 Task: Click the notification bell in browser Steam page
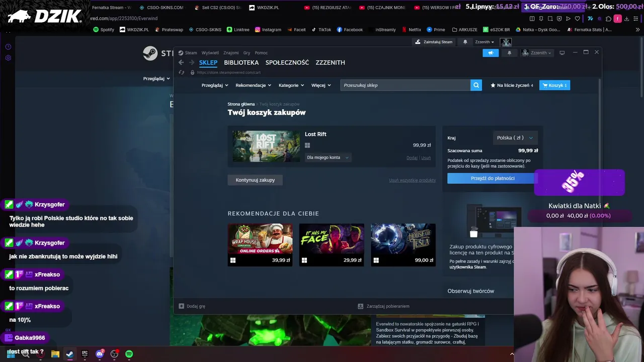pos(465,42)
